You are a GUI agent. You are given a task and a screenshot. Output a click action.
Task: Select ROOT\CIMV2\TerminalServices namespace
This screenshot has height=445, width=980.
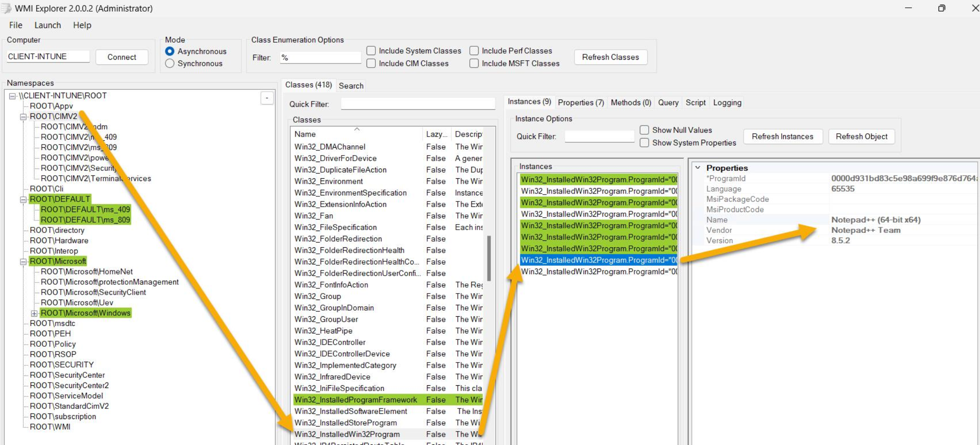[x=96, y=179]
